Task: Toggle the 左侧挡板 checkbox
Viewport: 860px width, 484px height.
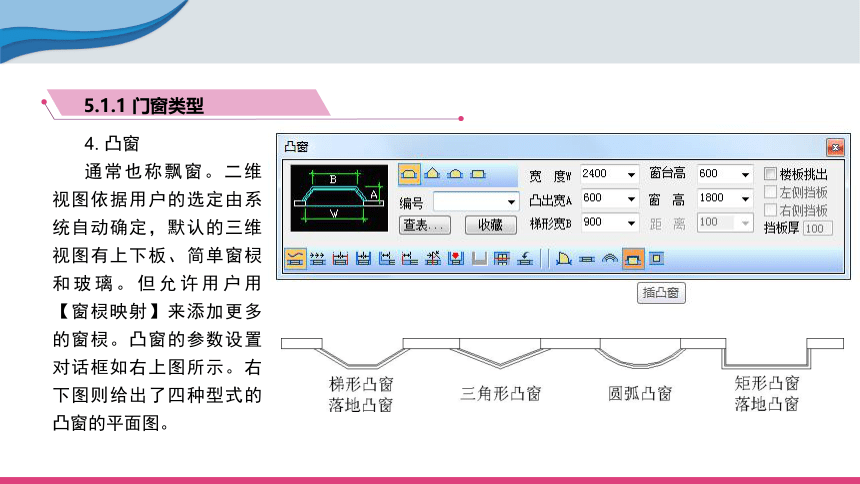Action: pos(770,192)
